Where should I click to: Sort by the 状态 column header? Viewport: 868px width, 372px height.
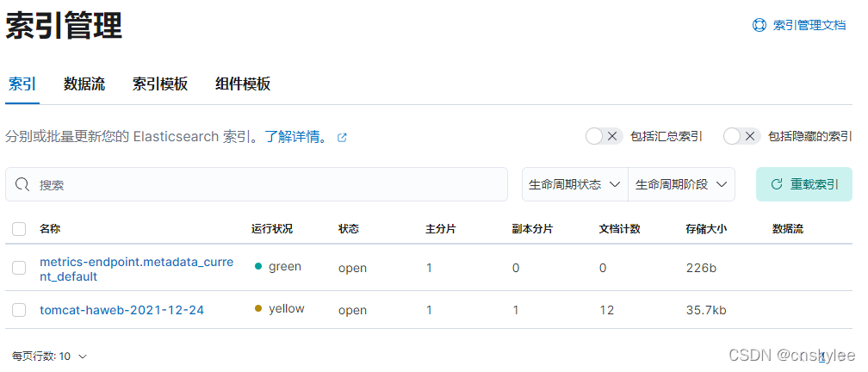click(349, 229)
